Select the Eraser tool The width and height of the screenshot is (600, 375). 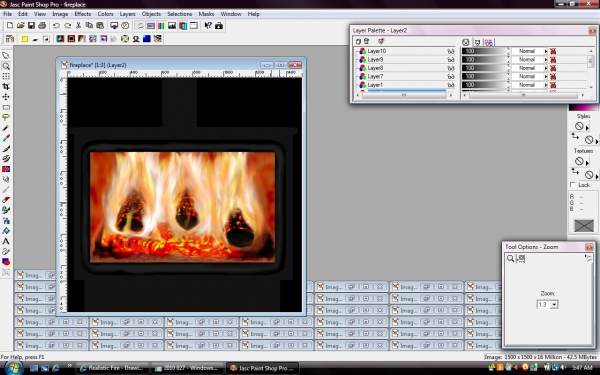(6, 200)
